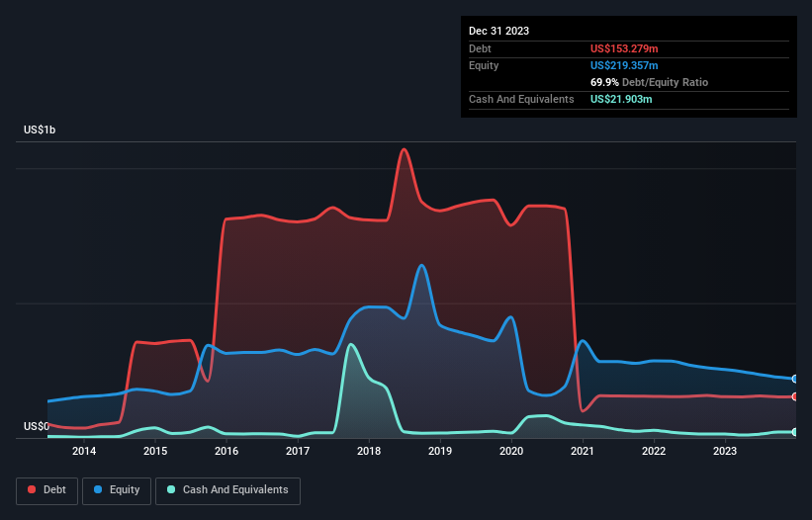Click the US$0 y-axis label

pos(37,426)
